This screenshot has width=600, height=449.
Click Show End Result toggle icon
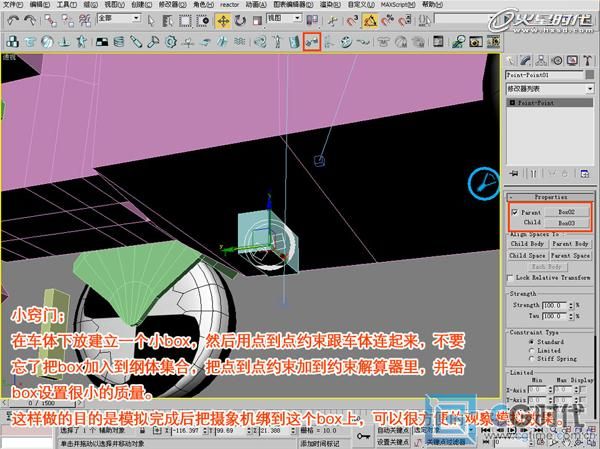tap(533, 174)
